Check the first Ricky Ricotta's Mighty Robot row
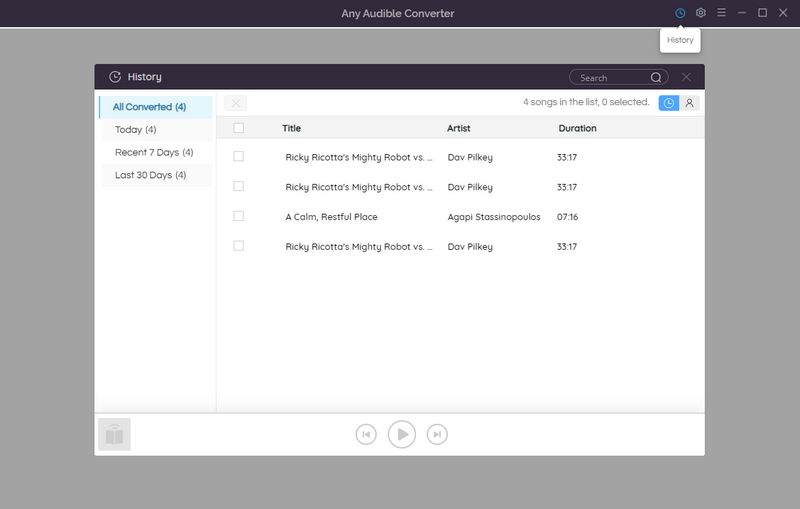 tap(238, 157)
